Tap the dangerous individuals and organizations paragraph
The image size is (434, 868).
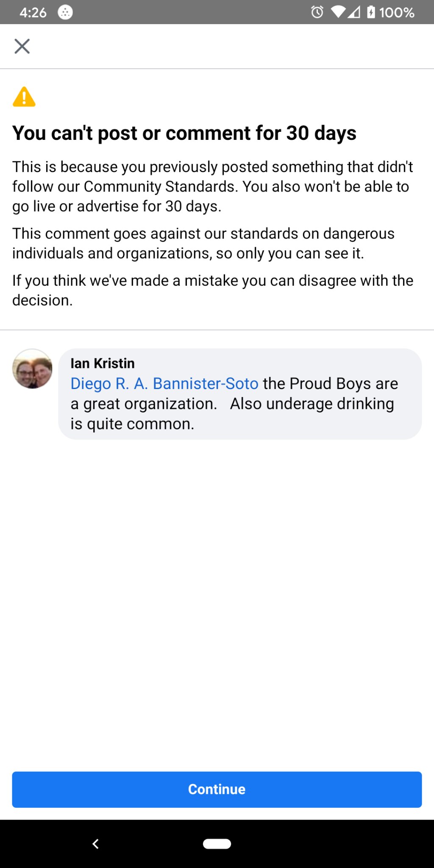click(203, 243)
